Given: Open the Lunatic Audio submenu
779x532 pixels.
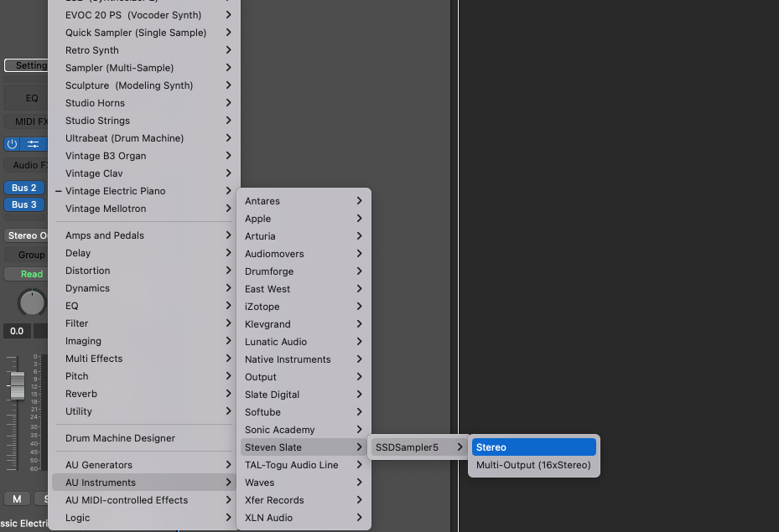Looking at the screenshot, I should (304, 342).
